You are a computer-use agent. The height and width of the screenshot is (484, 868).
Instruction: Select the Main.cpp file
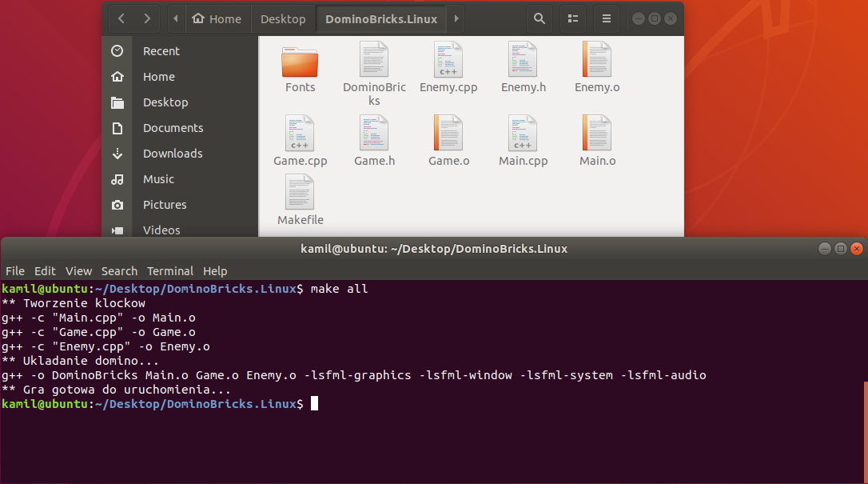[524, 141]
